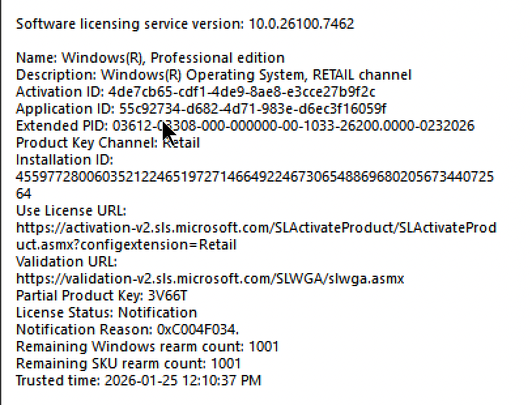Select the Application ID line 55c92734
Viewport: 532px width, 405px height.
[x=201, y=109]
